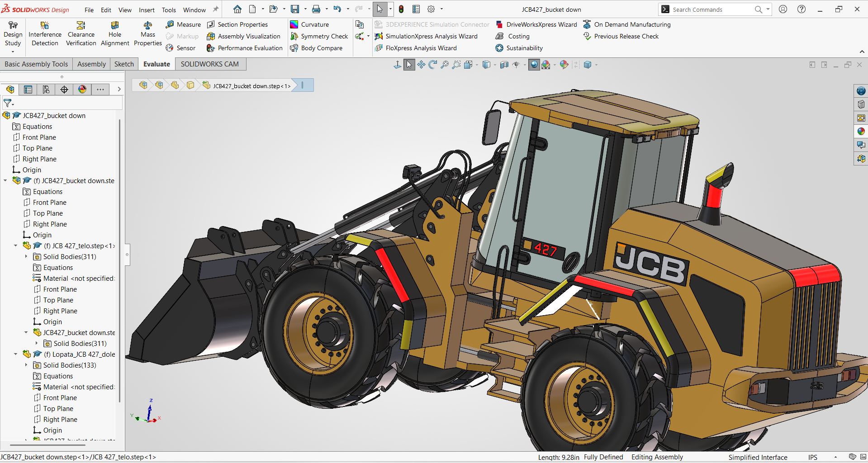868x463 pixels.
Task: Switch to the Sketch tab
Action: click(x=124, y=64)
